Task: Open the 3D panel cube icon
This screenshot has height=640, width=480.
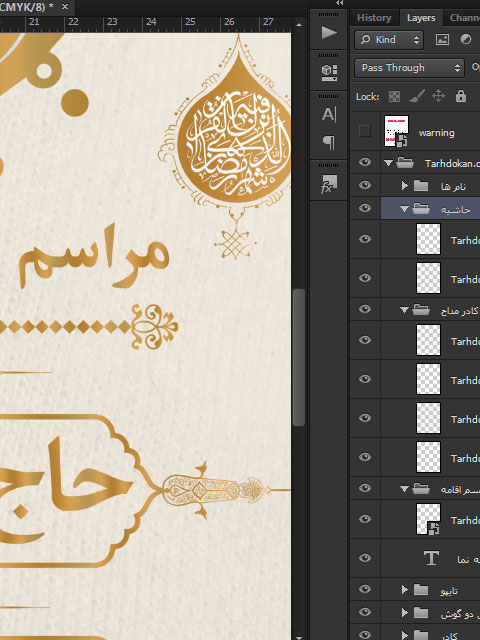Action: [x=329, y=73]
